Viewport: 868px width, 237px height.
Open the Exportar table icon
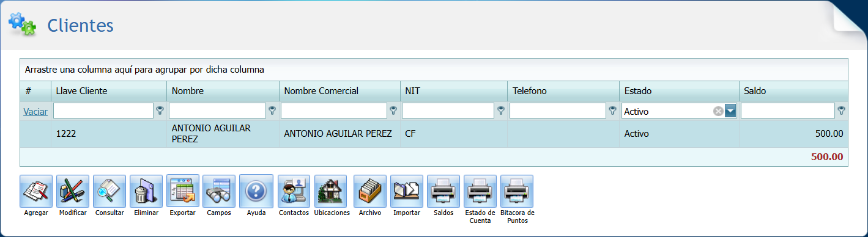pos(183,191)
